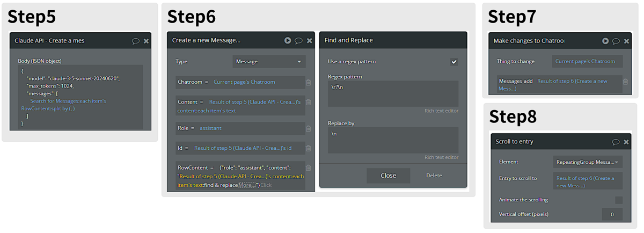This screenshot has width=644, height=233.
Task: Delete the Role field via trash icon
Action: pos(309,128)
